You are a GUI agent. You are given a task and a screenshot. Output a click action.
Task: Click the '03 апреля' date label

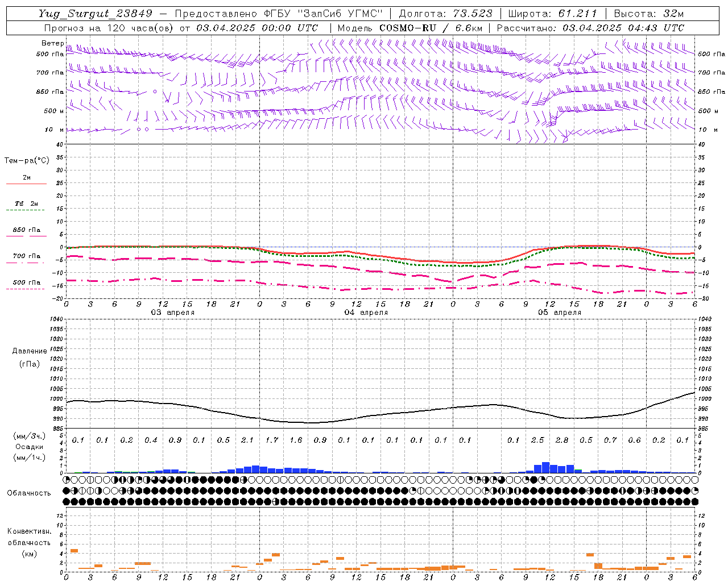172,313
